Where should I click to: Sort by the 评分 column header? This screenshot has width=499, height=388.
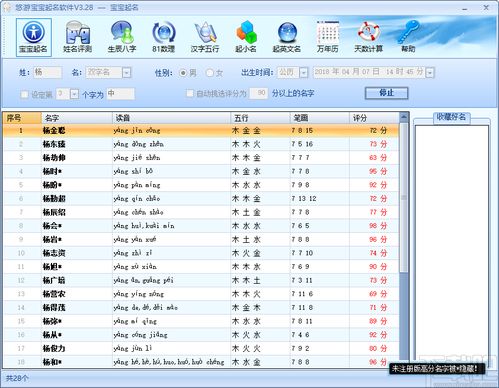click(374, 118)
